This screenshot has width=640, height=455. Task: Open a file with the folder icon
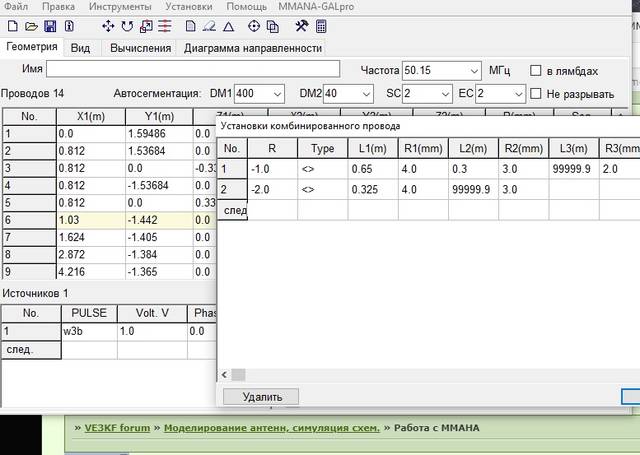point(31,27)
